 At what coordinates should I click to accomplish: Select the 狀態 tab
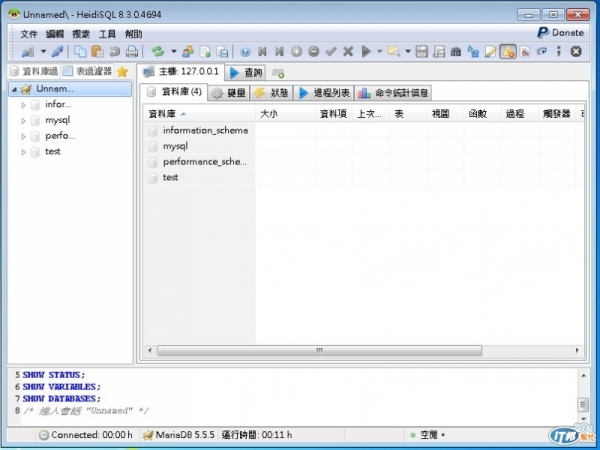[x=271, y=93]
